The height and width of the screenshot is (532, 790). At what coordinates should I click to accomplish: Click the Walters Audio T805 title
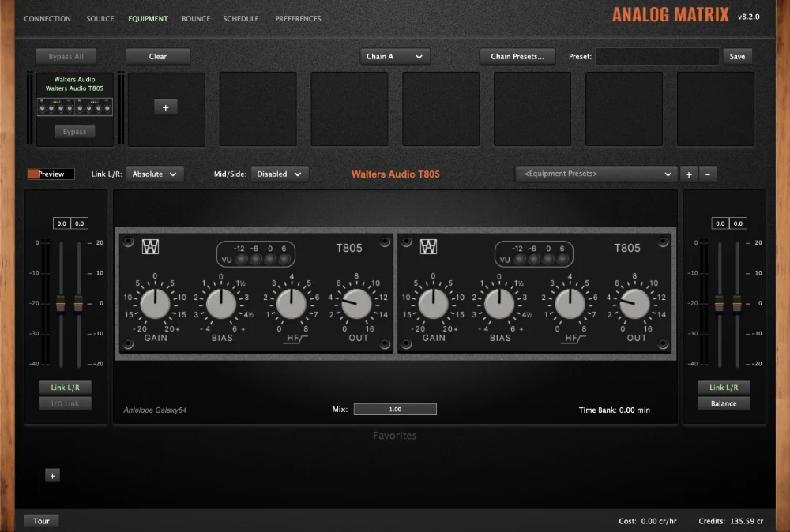396,174
